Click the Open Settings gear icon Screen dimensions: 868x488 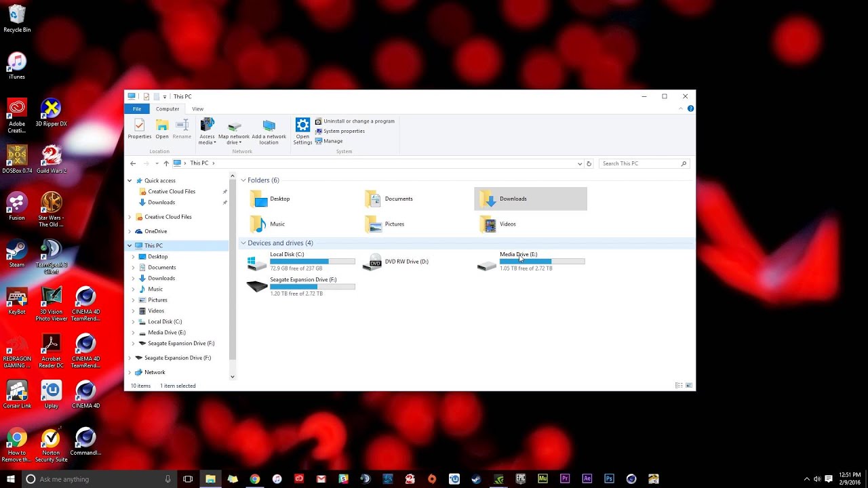pyautogui.click(x=302, y=125)
